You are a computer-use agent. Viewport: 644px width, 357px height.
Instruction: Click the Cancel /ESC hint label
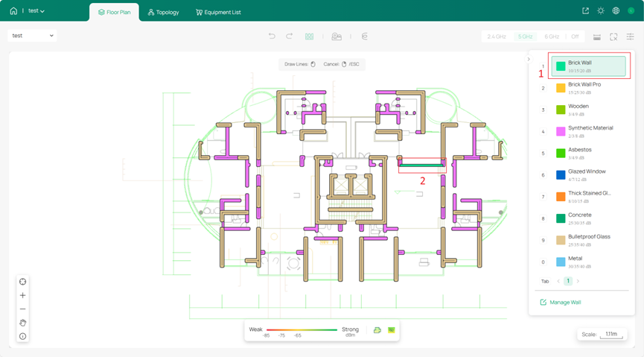pyautogui.click(x=341, y=64)
